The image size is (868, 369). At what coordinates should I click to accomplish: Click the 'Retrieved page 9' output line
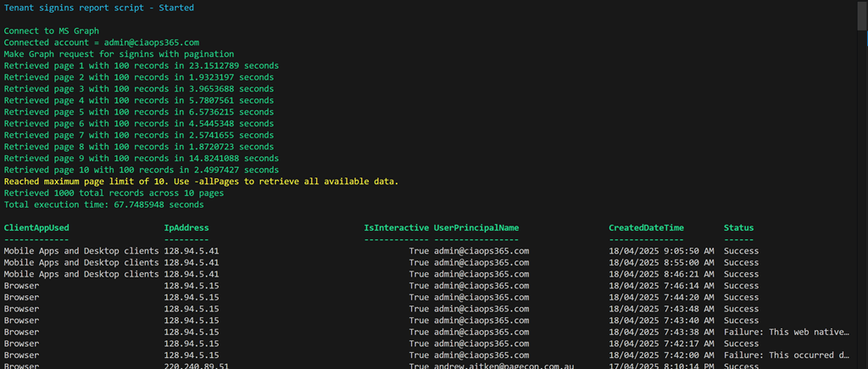pyautogui.click(x=141, y=158)
